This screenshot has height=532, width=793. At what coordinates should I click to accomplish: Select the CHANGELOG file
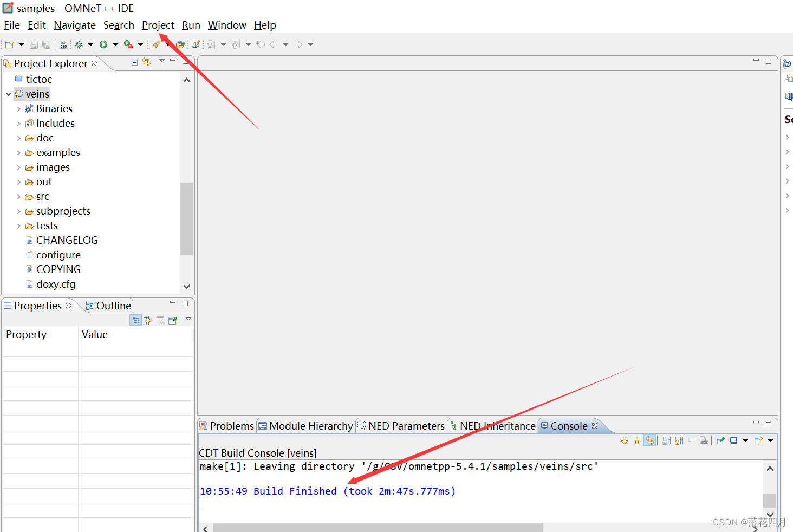click(67, 240)
